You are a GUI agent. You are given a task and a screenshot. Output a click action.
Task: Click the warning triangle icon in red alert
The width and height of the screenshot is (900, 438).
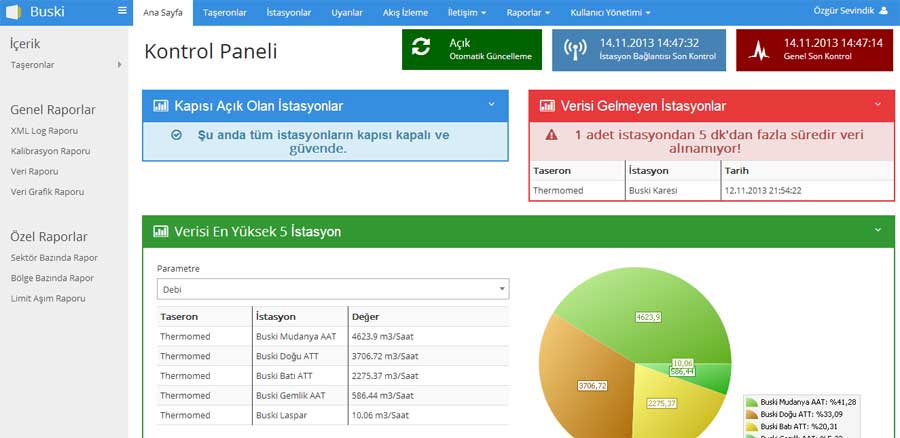point(552,135)
